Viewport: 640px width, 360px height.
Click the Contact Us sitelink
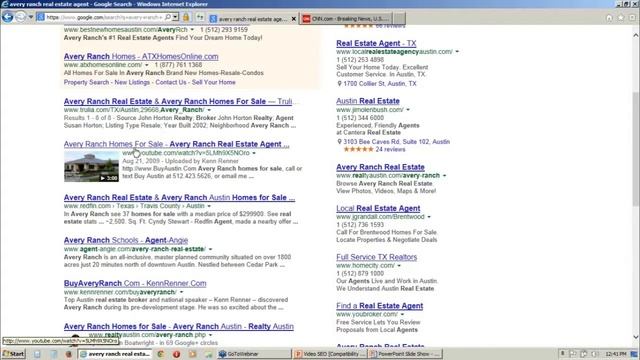pos(171,82)
